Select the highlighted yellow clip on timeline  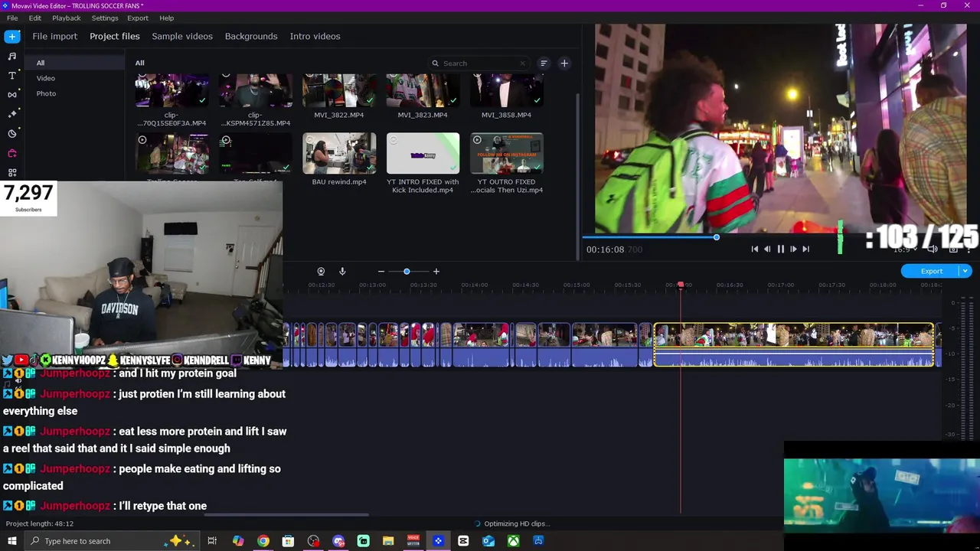pos(794,344)
